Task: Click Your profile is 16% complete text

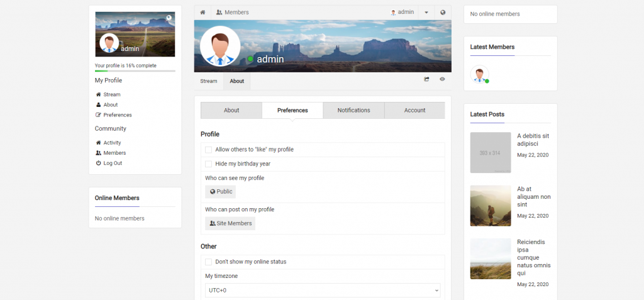Action: [126, 66]
